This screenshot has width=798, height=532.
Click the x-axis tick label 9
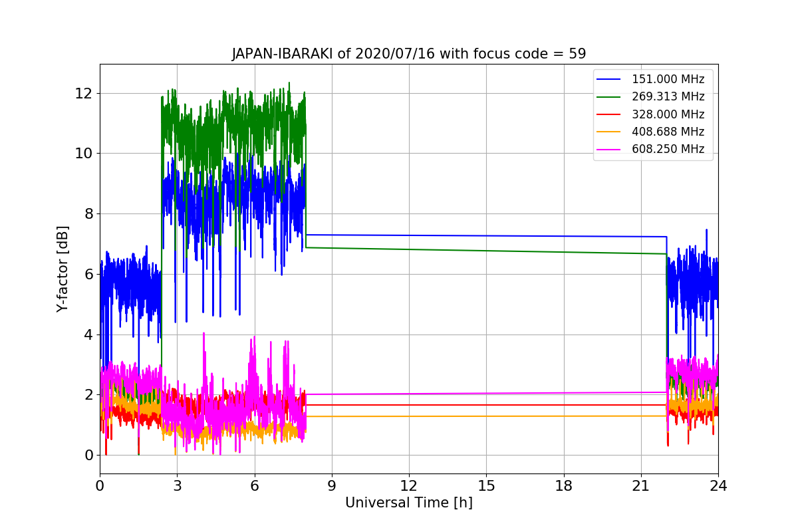point(332,485)
